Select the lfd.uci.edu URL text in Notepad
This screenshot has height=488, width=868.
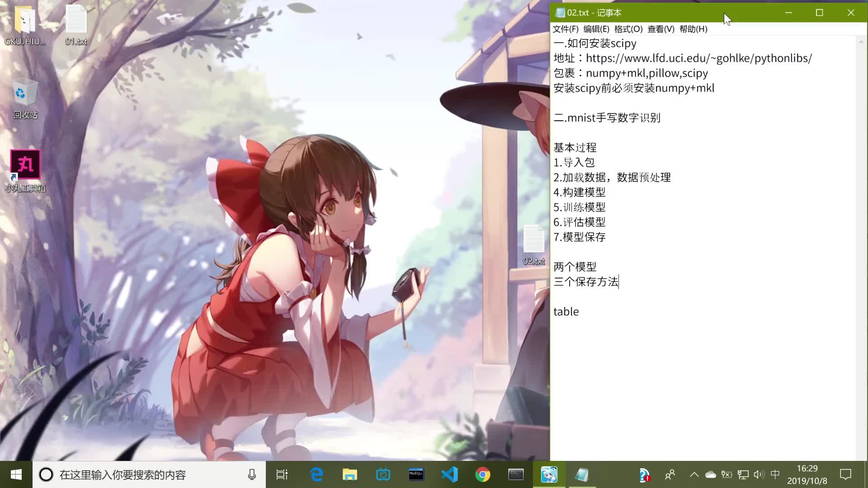coord(698,58)
